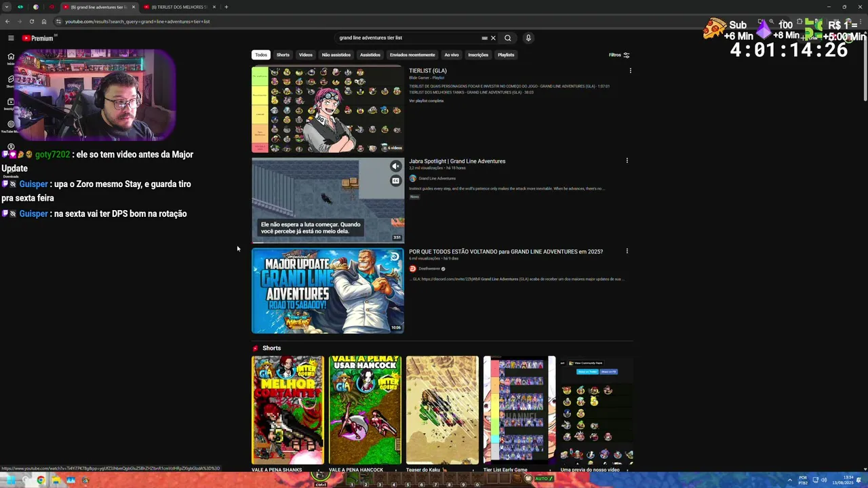Select the Ao vivo filter chip
This screenshot has height=488, width=868.
click(x=452, y=55)
